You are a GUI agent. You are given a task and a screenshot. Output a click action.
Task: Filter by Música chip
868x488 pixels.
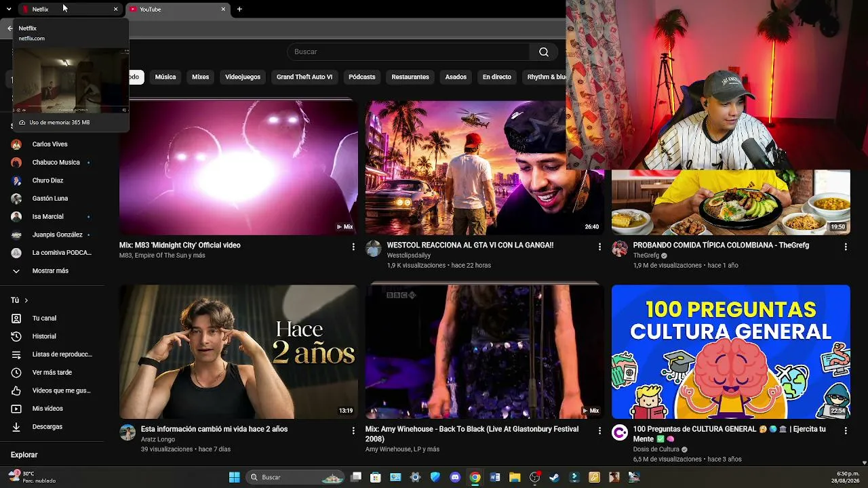[165, 77]
